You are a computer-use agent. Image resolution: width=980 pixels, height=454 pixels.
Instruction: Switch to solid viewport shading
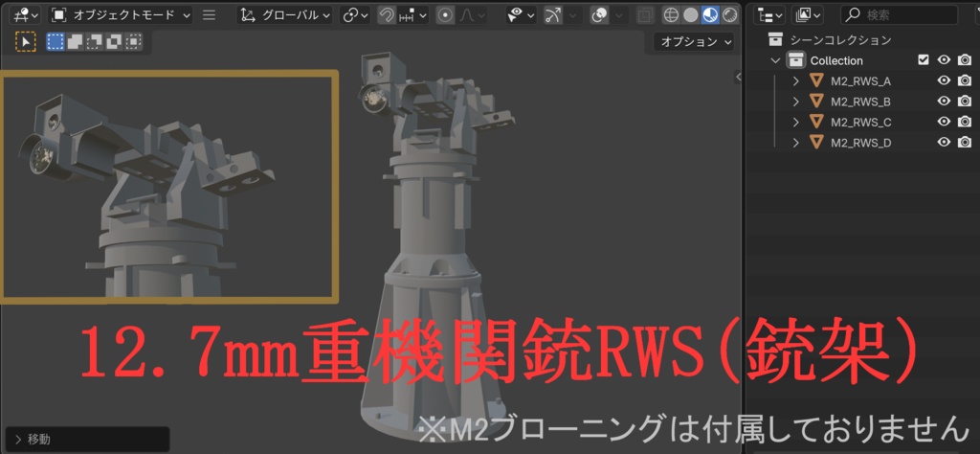(x=690, y=15)
